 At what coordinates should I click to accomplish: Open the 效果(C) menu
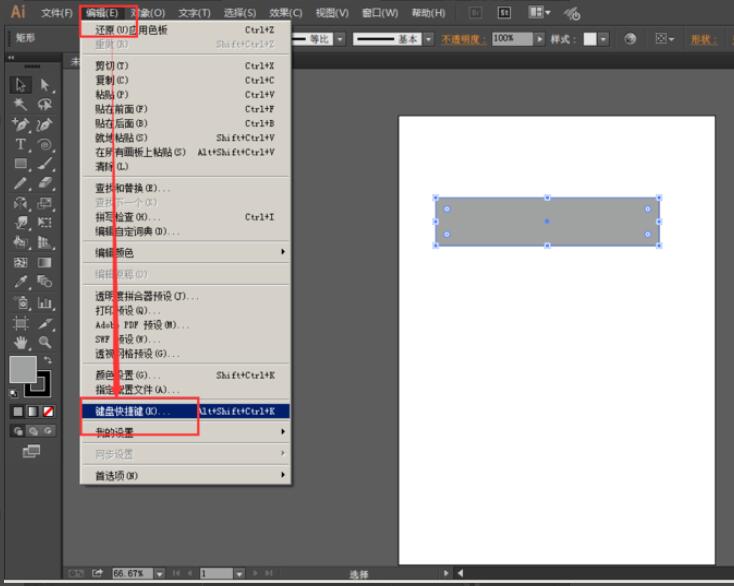[286, 13]
